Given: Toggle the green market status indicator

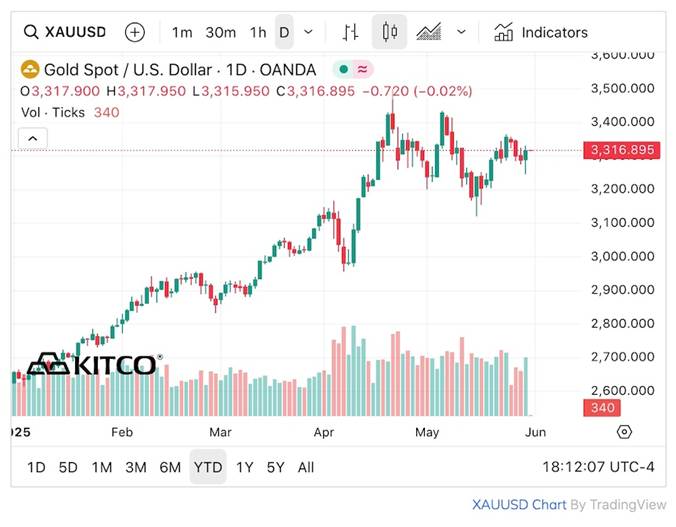Looking at the screenshot, I should point(343,69).
